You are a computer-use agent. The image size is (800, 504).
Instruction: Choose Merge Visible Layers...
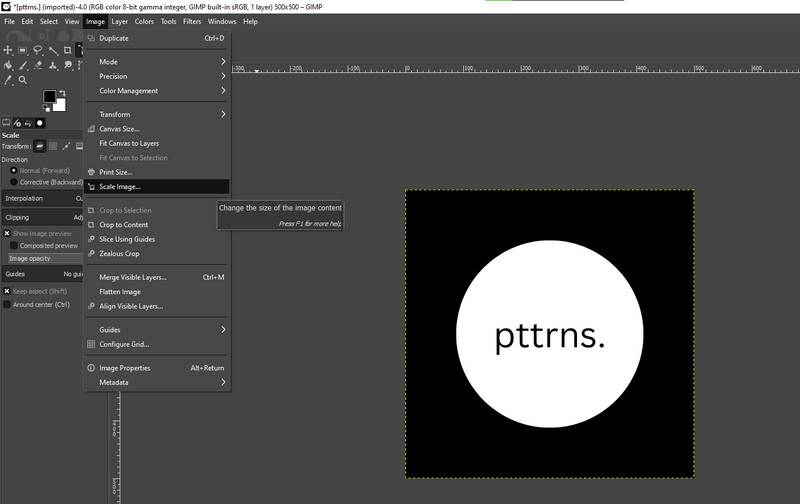pyautogui.click(x=157, y=278)
